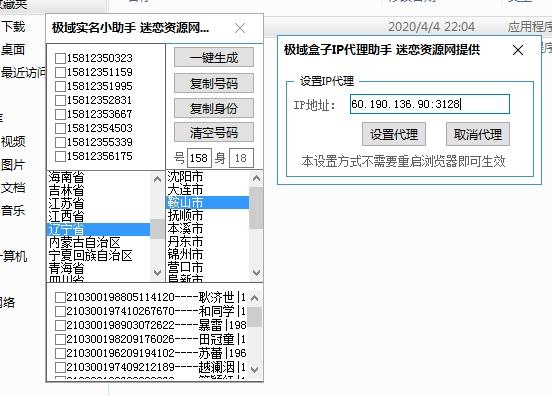
Task: Select 鞍山市 in the city list
Action: 207,203
